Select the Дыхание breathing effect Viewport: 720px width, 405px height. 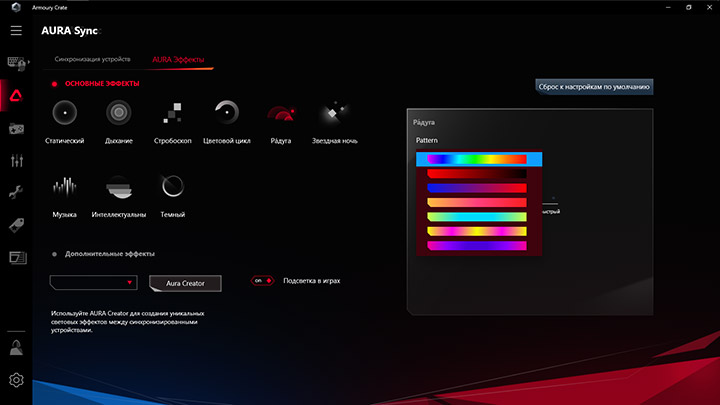point(118,122)
